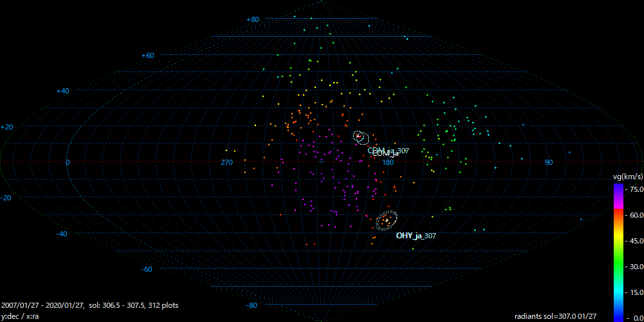The width and height of the screenshot is (644, 322).
Task: Click the 'radiants sol=307.0 01/27' status text
Action: point(555,316)
